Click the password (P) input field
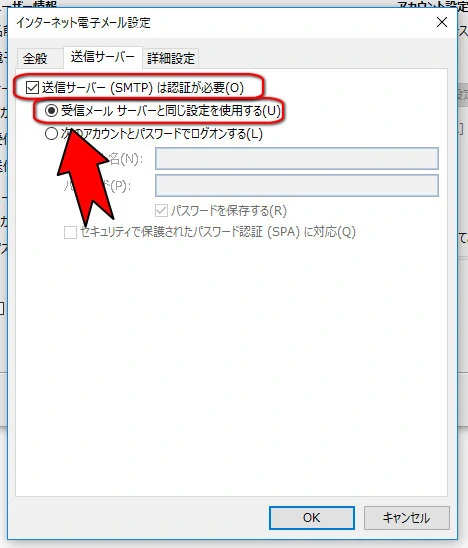Image resolution: width=468 pixels, height=548 pixels. [x=297, y=186]
